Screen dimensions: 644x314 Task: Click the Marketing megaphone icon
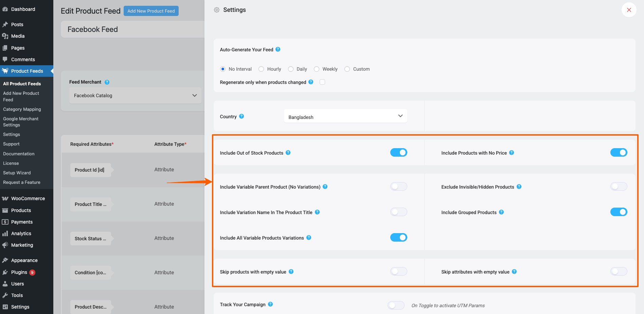(x=5, y=245)
